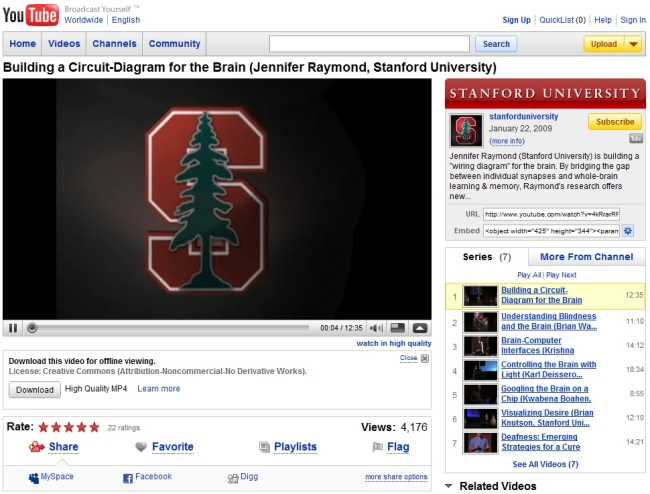This screenshot has width=650, height=494.
Task: Click the expand icon below Subscribe
Action: 635,138
